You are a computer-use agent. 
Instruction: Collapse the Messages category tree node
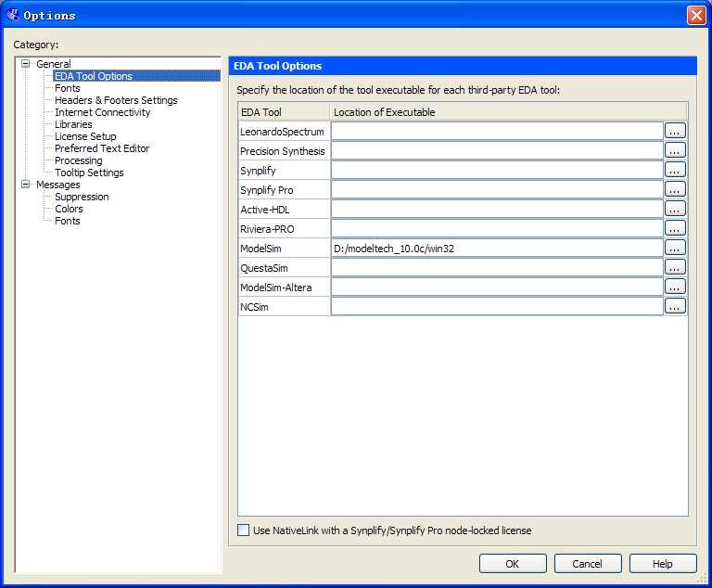[x=26, y=184]
